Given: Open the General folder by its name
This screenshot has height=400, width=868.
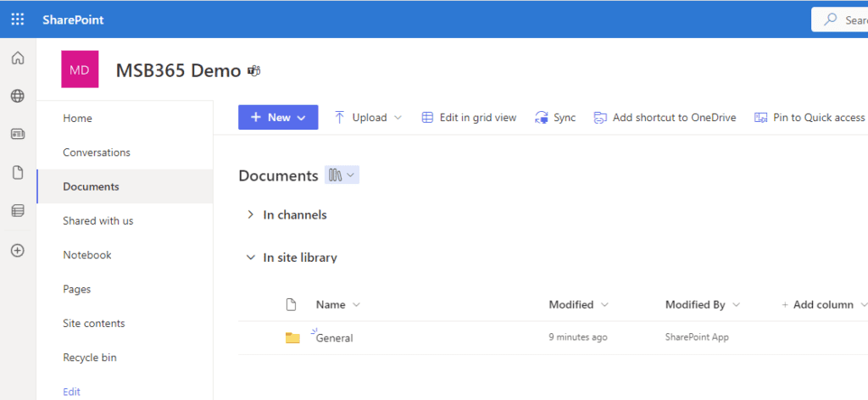Looking at the screenshot, I should click(x=334, y=338).
